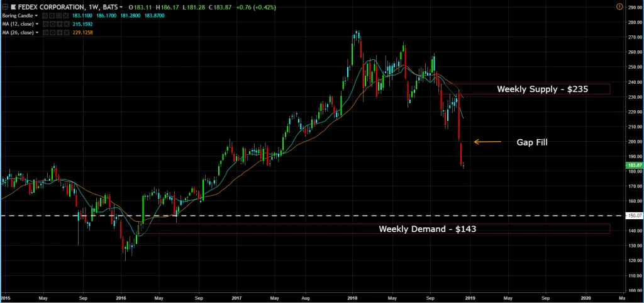Click the green 183.87 current price label
The width and height of the screenshot is (644, 303).
[635, 165]
